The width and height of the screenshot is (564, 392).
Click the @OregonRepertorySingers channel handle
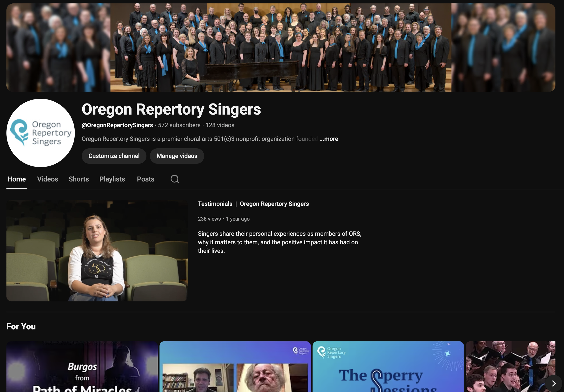[117, 125]
